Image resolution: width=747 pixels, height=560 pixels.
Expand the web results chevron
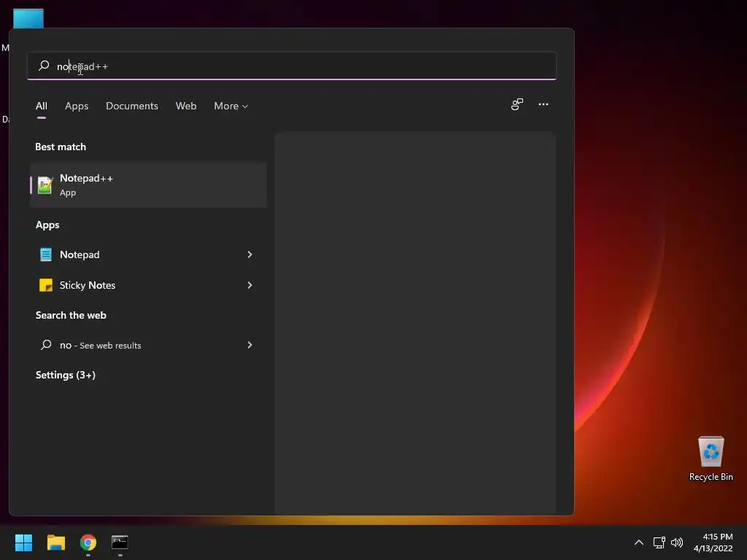[x=249, y=345]
